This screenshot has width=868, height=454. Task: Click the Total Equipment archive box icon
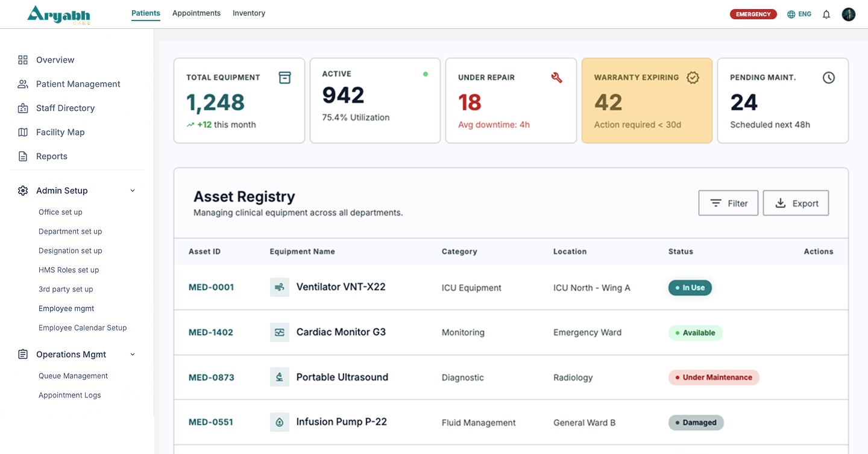tap(285, 78)
